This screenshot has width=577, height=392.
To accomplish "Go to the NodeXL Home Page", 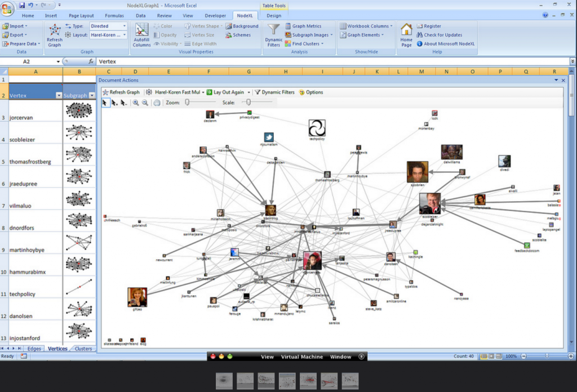I will [x=406, y=35].
